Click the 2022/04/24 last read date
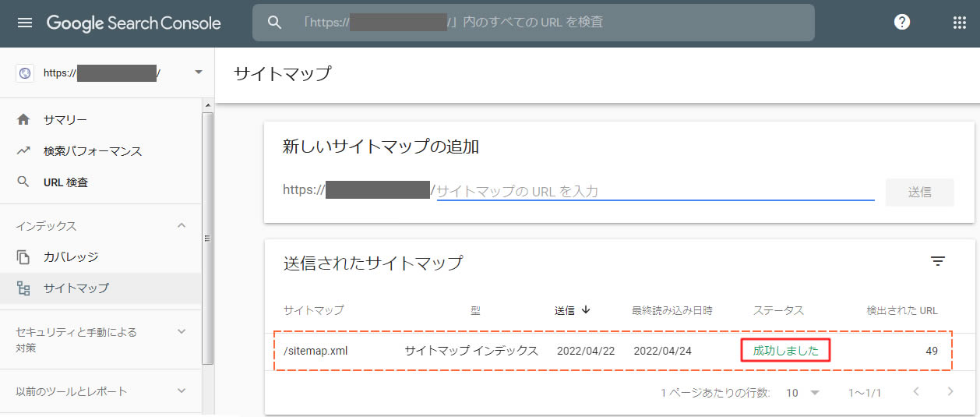The image size is (980, 417). [x=663, y=351]
